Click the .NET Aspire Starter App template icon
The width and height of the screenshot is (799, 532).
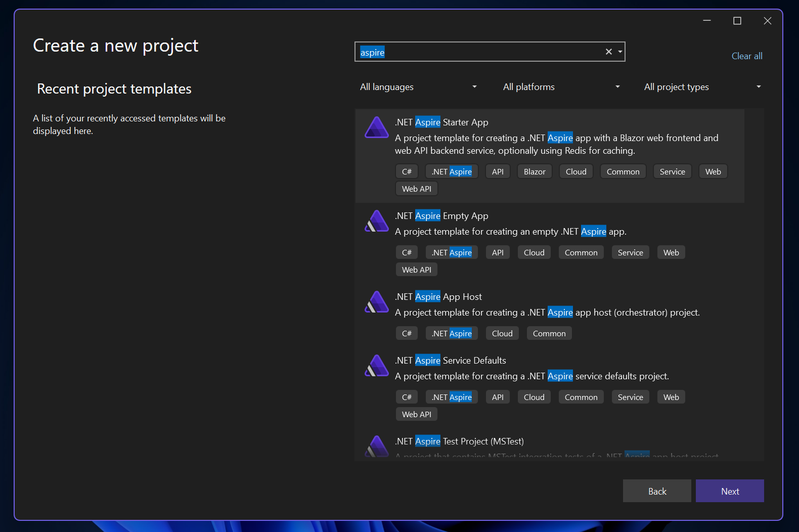pos(377,127)
